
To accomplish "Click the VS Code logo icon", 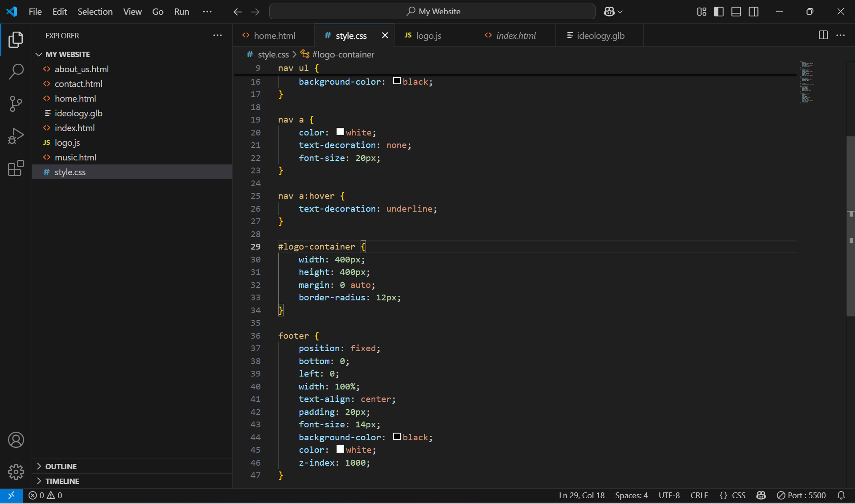I will click(x=12, y=12).
